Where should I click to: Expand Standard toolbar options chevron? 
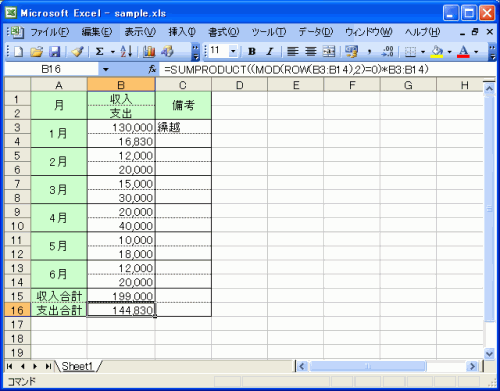click(196, 52)
